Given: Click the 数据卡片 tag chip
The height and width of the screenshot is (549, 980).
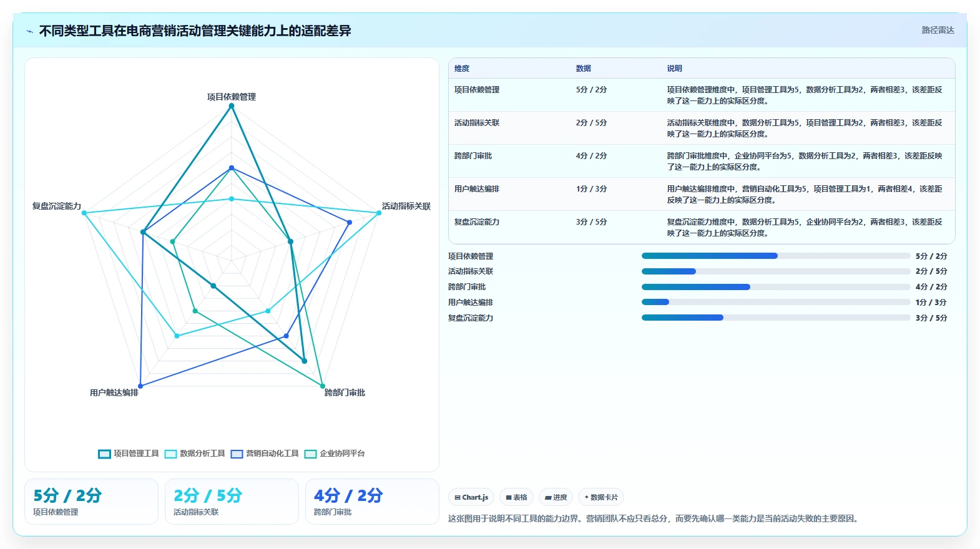Looking at the screenshot, I should 601,497.
